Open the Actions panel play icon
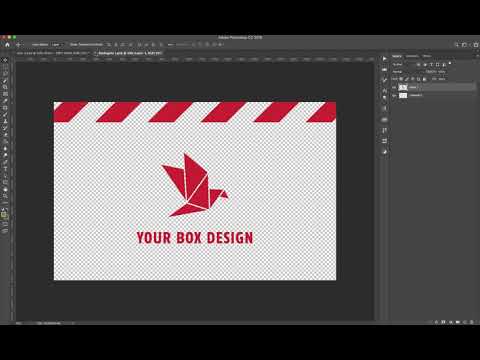480x360 pixels. (x=384, y=59)
